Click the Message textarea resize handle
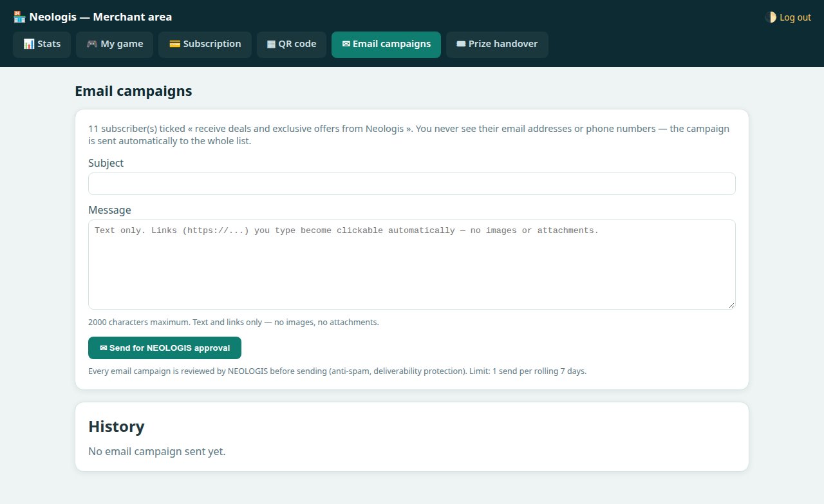 click(x=731, y=305)
